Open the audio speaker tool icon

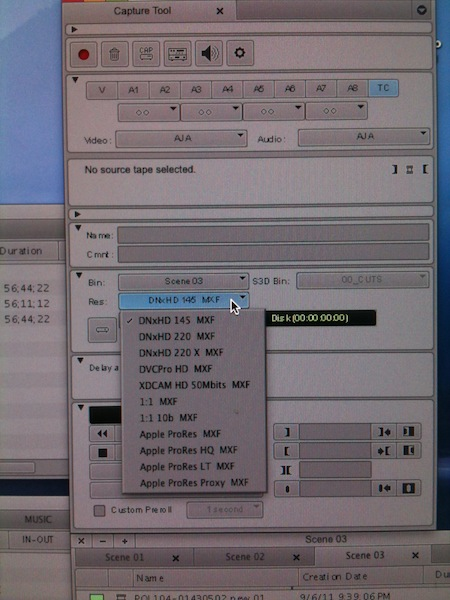209,53
